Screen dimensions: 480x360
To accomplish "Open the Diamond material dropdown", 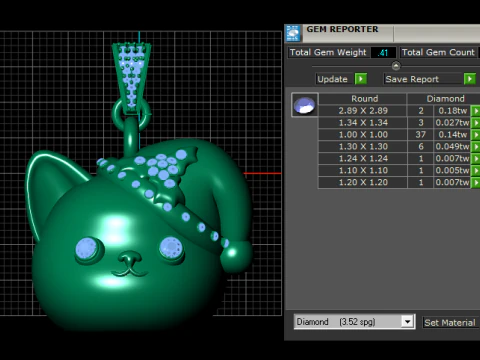I will coord(407,322).
